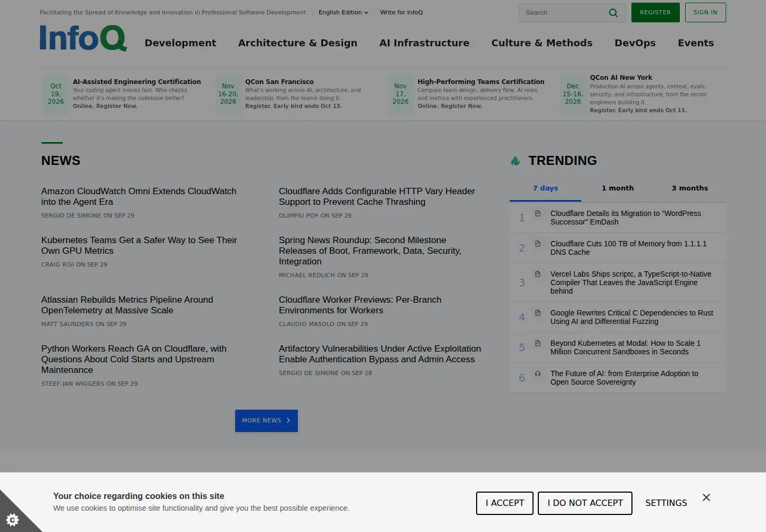Open the InfoQ logo homepage link
The width and height of the screenshot is (766, 532).
pos(83,38)
